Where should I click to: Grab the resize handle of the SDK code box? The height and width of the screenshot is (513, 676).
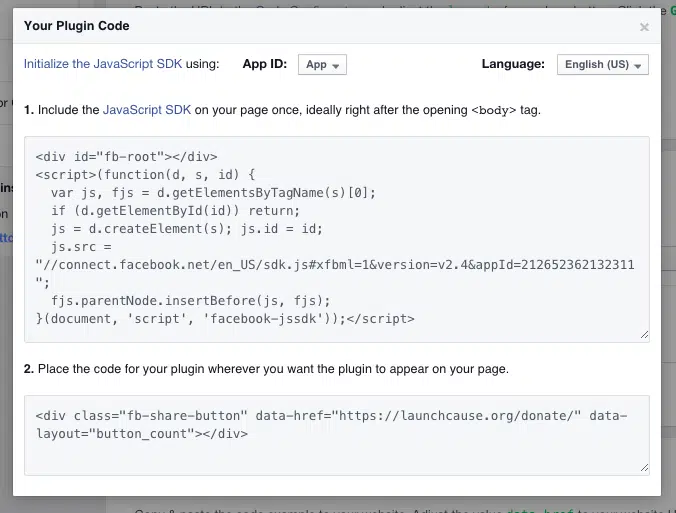pyautogui.click(x=643, y=335)
